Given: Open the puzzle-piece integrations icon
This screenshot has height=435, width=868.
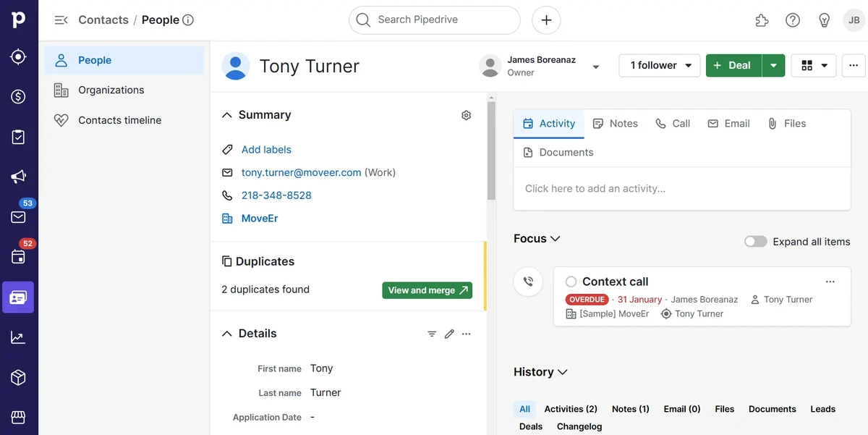Looking at the screenshot, I should point(762,20).
